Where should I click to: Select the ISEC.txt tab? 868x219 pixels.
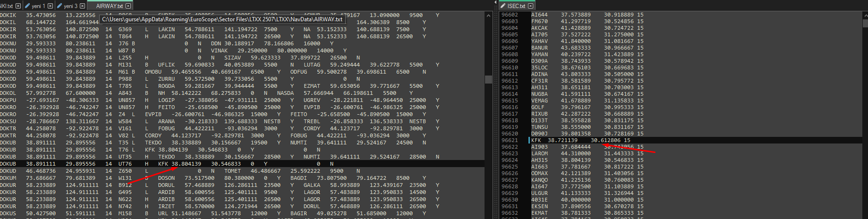coord(517,6)
